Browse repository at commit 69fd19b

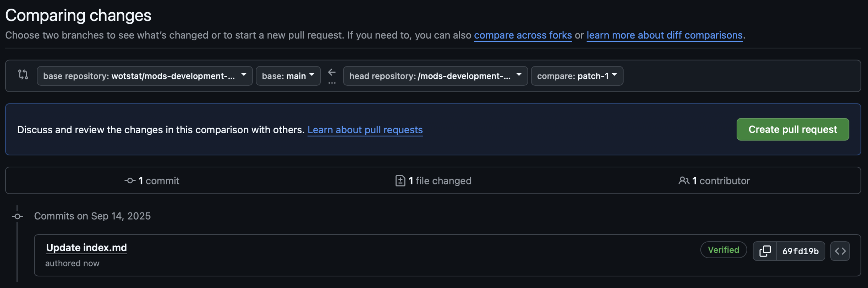coord(840,251)
